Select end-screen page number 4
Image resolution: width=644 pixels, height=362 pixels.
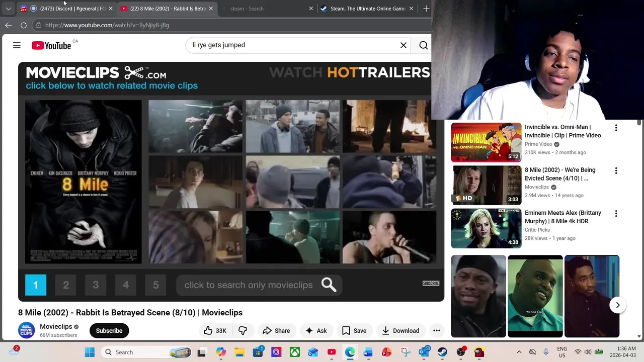coord(126,285)
